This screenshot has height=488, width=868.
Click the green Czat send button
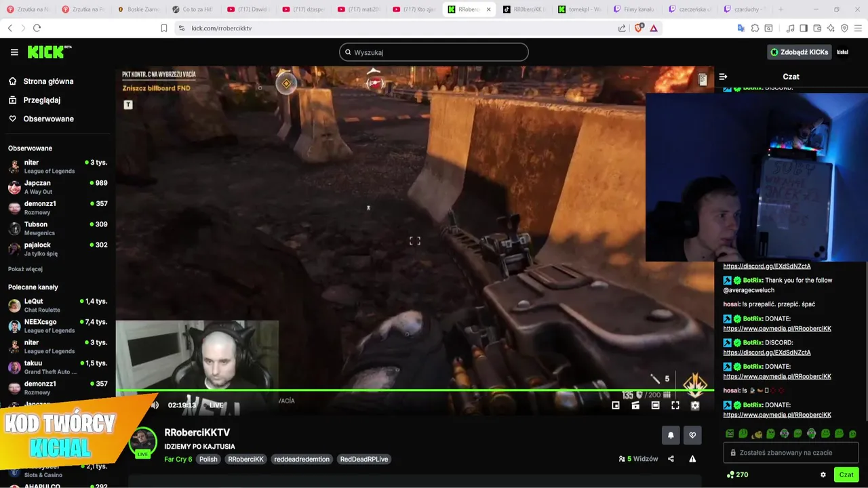[x=846, y=475]
